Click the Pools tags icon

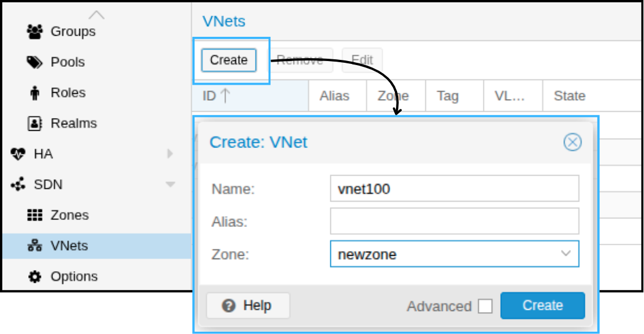(35, 62)
